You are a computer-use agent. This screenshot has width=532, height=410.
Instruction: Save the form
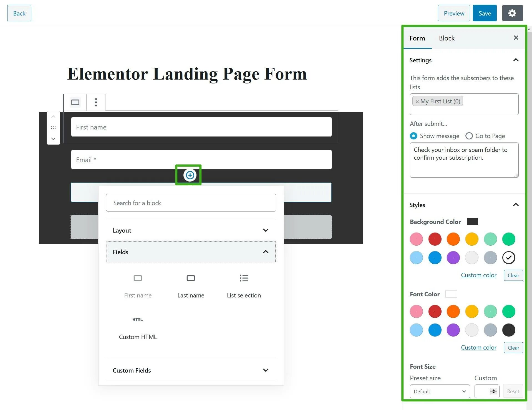point(485,13)
